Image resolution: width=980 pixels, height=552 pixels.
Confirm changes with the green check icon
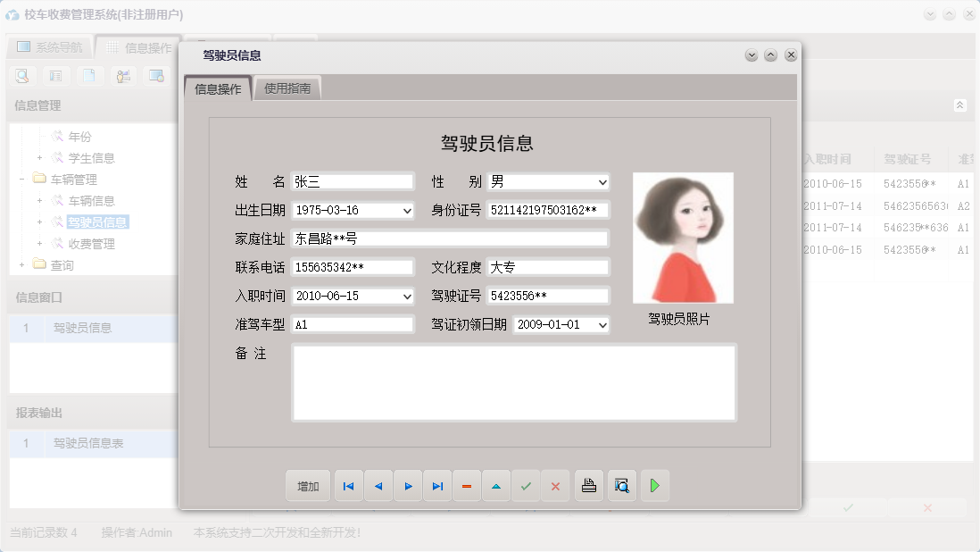tap(526, 485)
